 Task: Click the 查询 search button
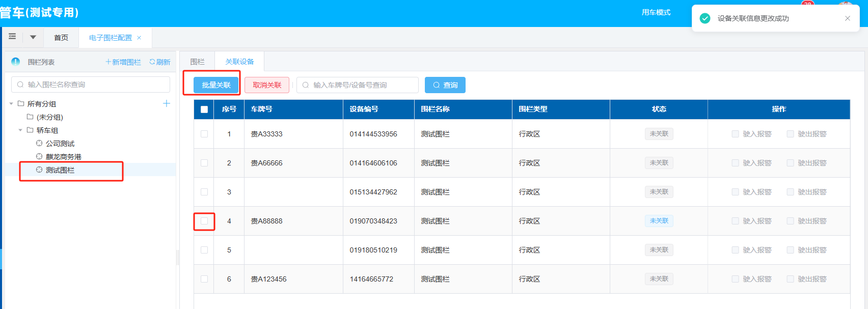(x=445, y=85)
